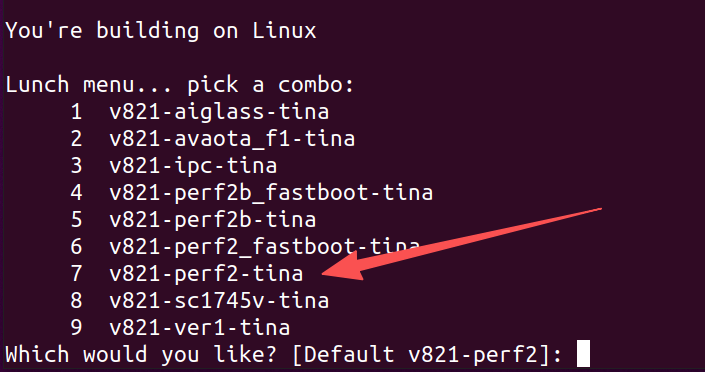Click the red arrow head annotation
The width and height of the screenshot is (705, 372).
[342, 268]
